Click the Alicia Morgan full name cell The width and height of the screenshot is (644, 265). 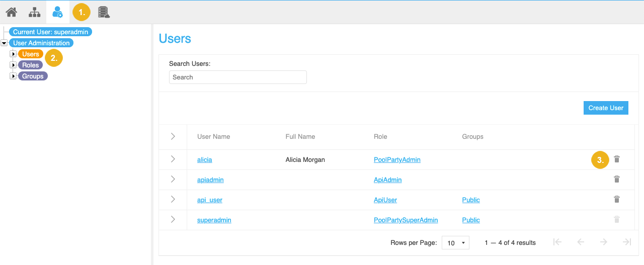pos(305,160)
